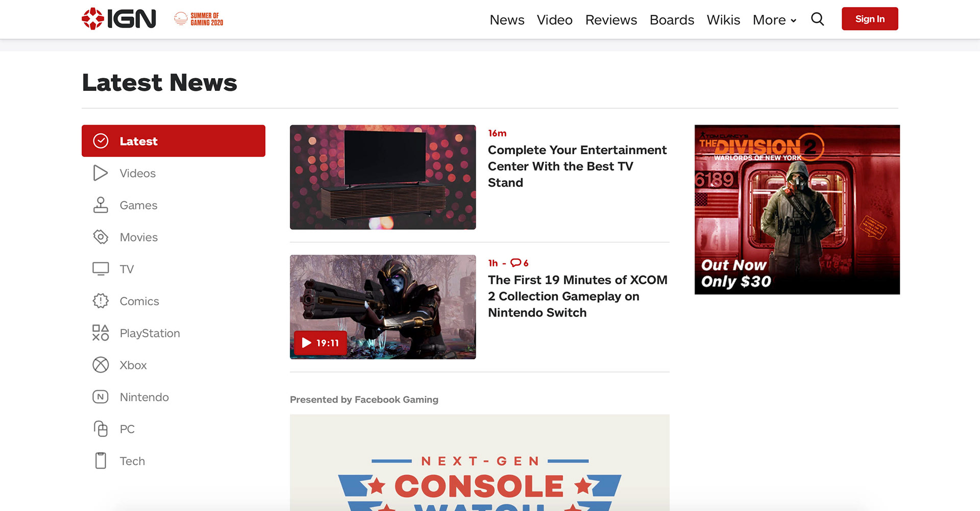Click the PlayStation shapes icon

tap(101, 333)
